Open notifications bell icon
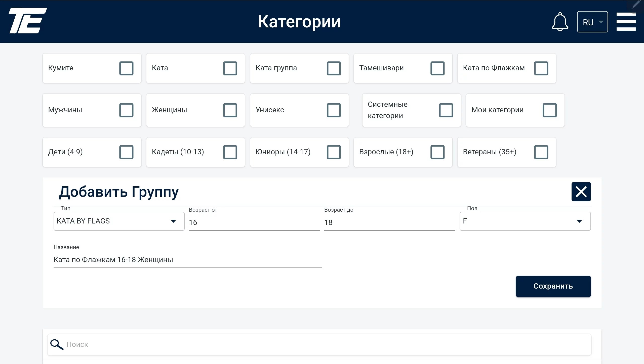This screenshot has width=644, height=364. (x=560, y=22)
